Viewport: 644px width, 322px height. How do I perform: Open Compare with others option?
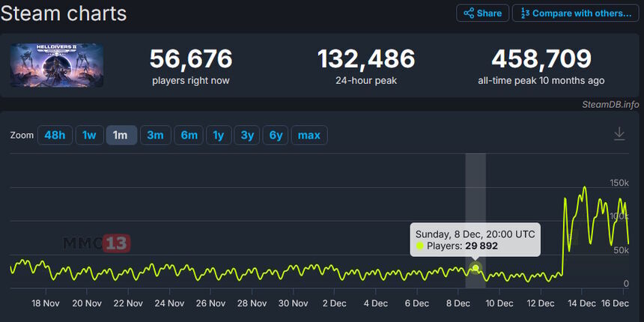pyautogui.click(x=575, y=13)
